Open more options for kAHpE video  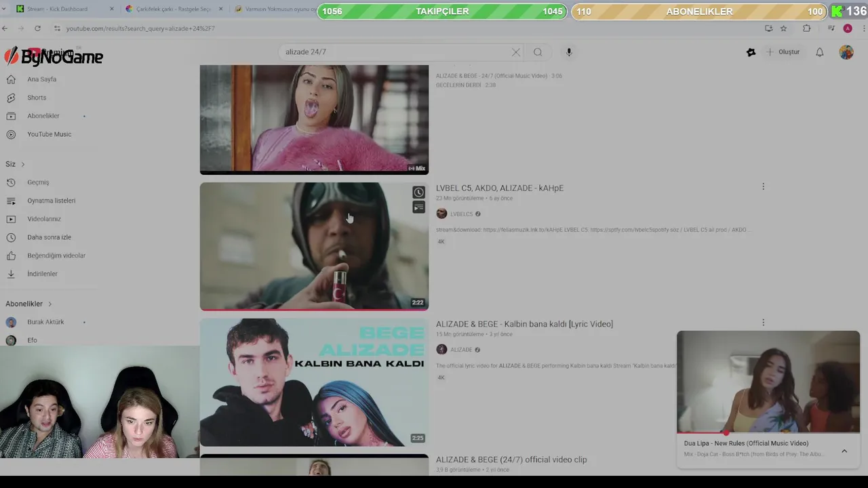pos(763,187)
